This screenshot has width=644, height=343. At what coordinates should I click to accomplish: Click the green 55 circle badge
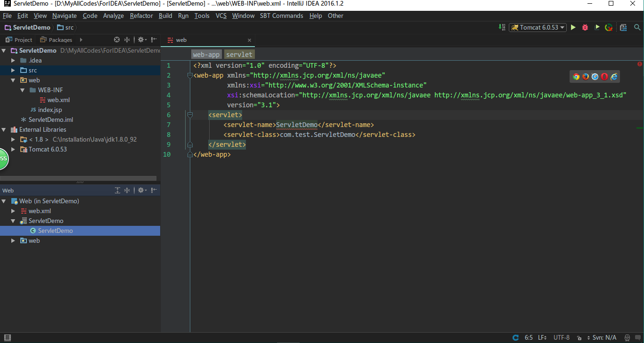tap(3, 159)
